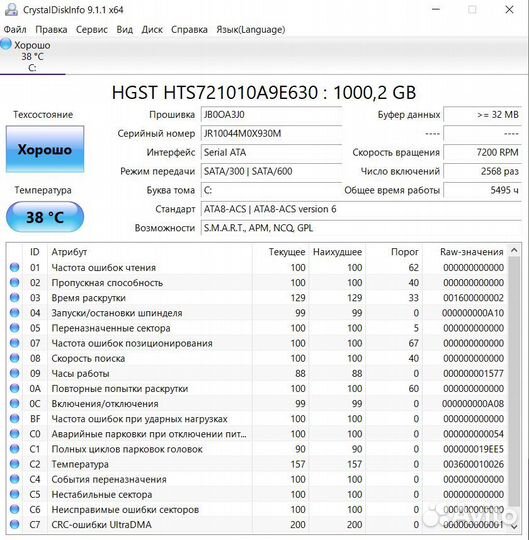Click the Атрибут column header
Image resolution: width=529 pixels, height=540 pixels.
pos(150,252)
